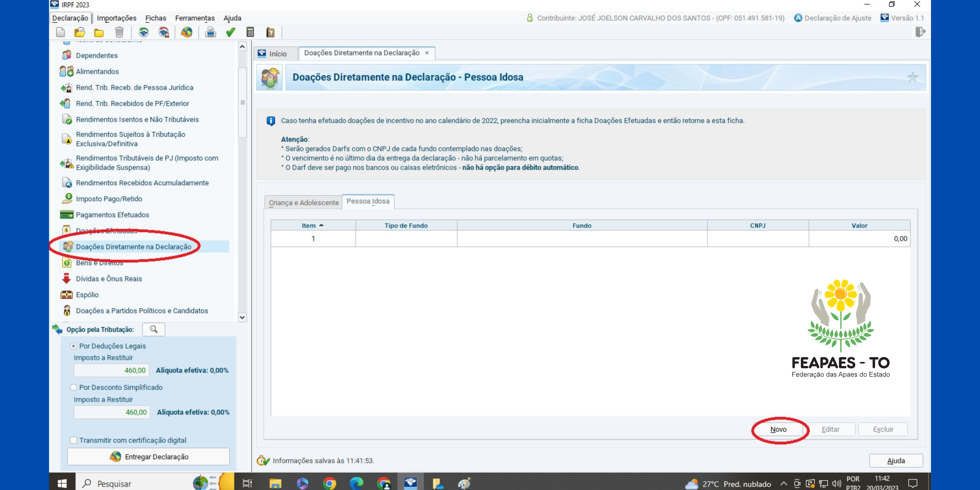Select the Por Desconto Simplificado radio button
The height and width of the screenshot is (490, 980).
click(73, 387)
